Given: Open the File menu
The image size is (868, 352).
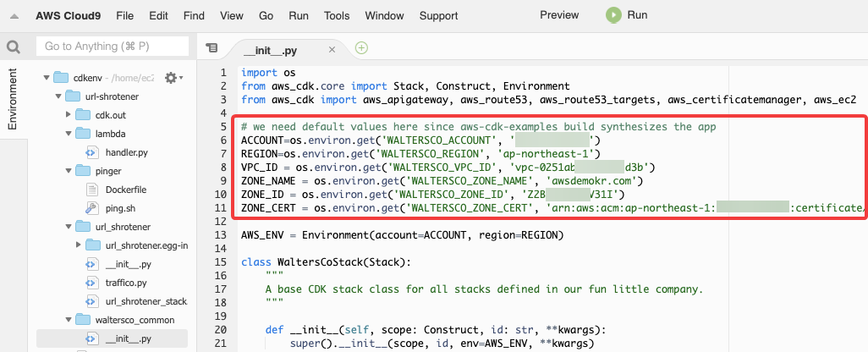Looking at the screenshot, I should [x=125, y=16].
